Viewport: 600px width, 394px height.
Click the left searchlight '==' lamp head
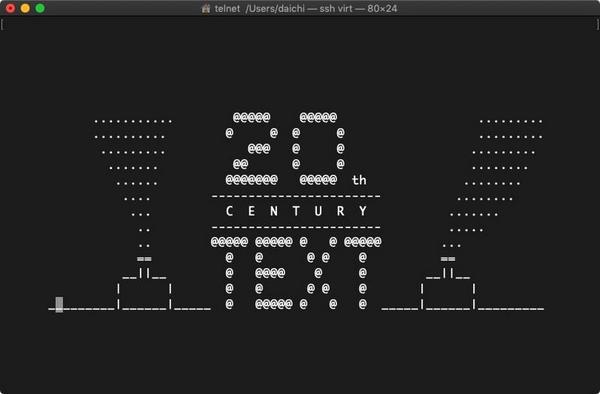coord(144,259)
